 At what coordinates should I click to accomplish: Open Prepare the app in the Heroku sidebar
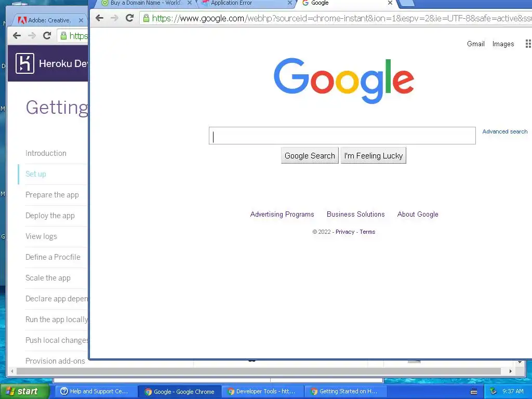pyautogui.click(x=52, y=195)
